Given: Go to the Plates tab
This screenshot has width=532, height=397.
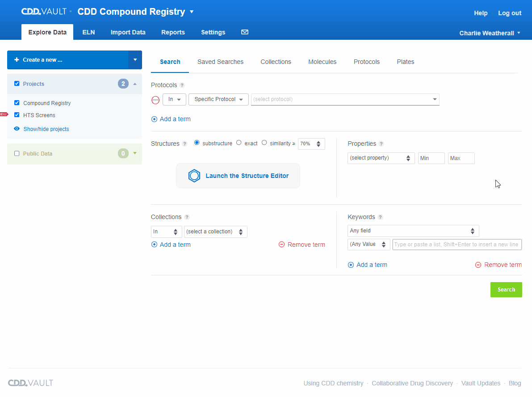Looking at the screenshot, I should (406, 62).
